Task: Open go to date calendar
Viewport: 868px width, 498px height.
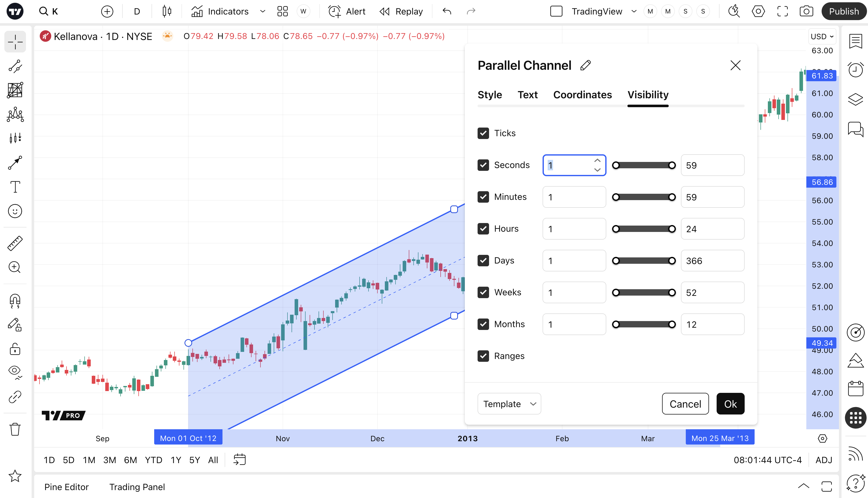Action: click(240, 460)
